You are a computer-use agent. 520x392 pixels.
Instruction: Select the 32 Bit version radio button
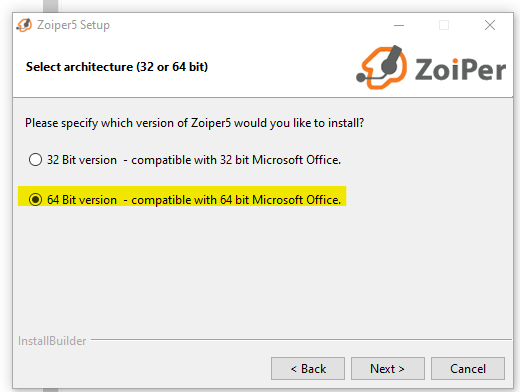pyautogui.click(x=35, y=160)
